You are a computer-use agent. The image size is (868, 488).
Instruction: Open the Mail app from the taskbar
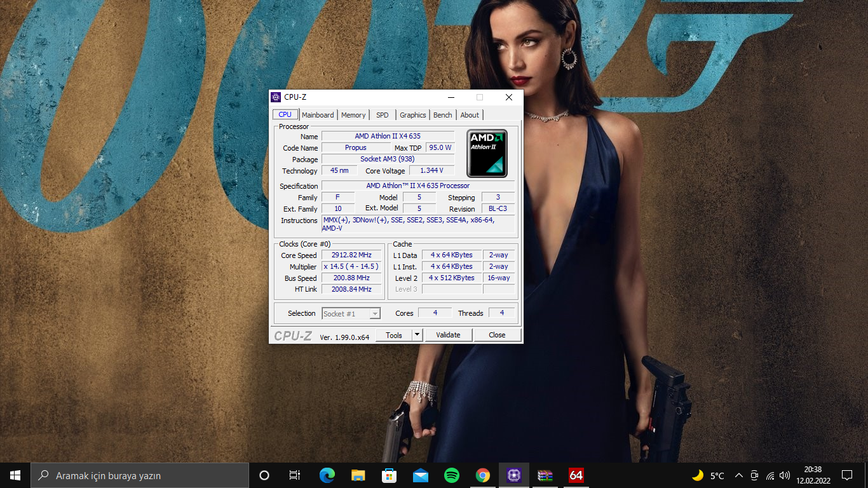pos(420,475)
